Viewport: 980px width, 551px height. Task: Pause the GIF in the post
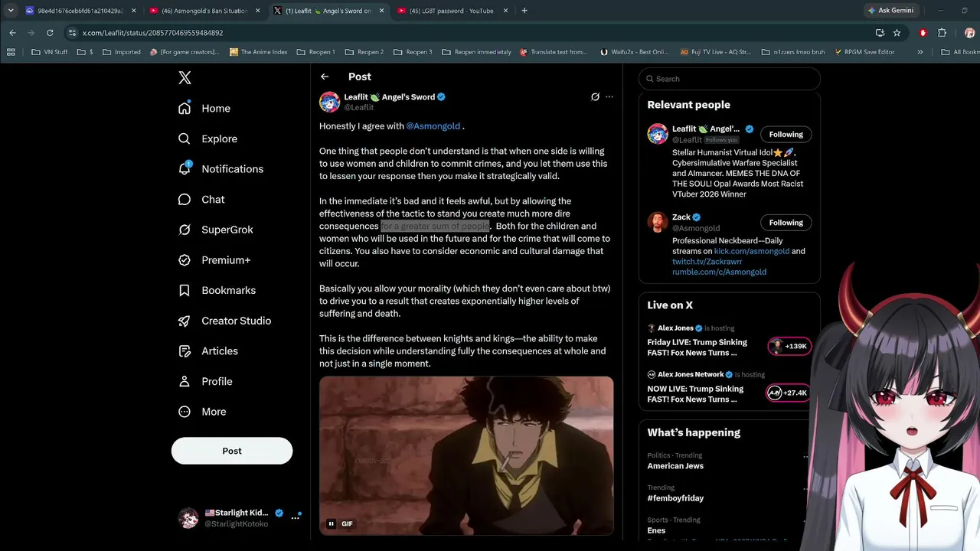331,524
